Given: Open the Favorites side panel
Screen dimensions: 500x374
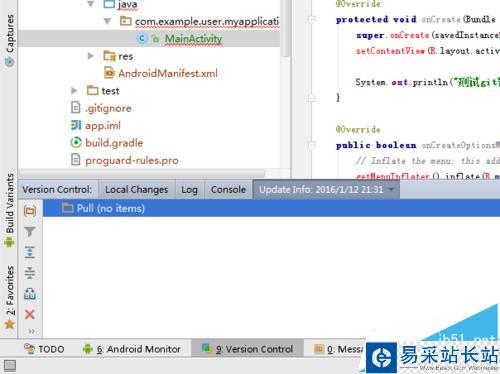Looking at the screenshot, I should [10, 297].
